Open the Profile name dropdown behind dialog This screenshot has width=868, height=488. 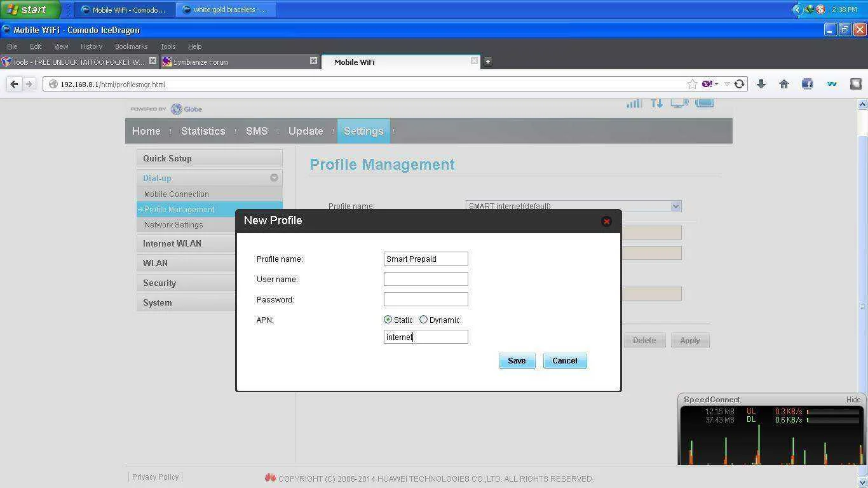[675, 206]
